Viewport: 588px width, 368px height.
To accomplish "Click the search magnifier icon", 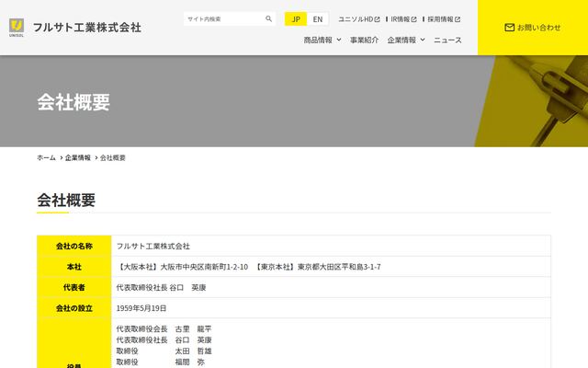I will click(268, 18).
